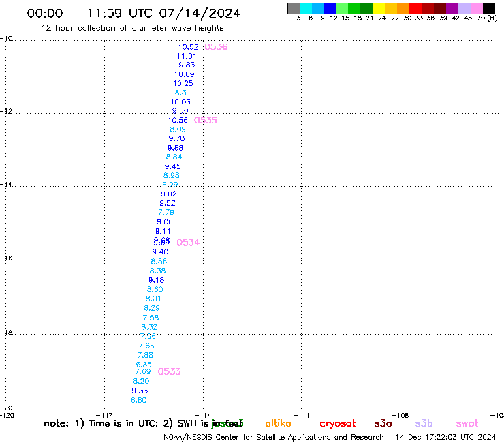The width and height of the screenshot is (504, 443).
Task: Click the 11.01 wave height value
Action: click(x=187, y=56)
